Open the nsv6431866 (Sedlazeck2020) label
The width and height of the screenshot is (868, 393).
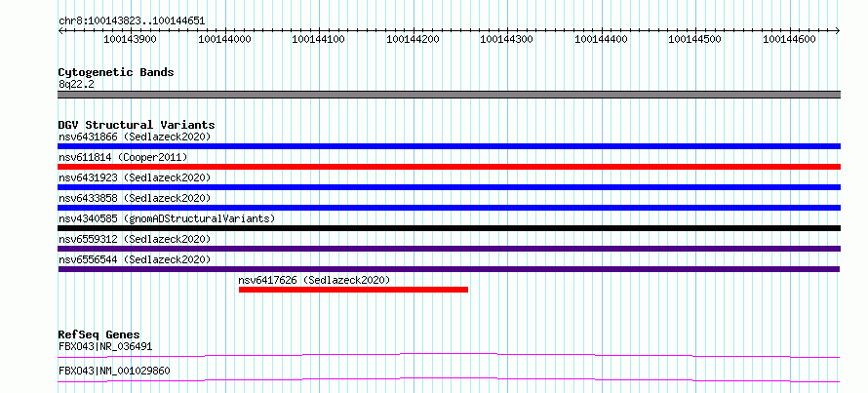click(x=135, y=137)
